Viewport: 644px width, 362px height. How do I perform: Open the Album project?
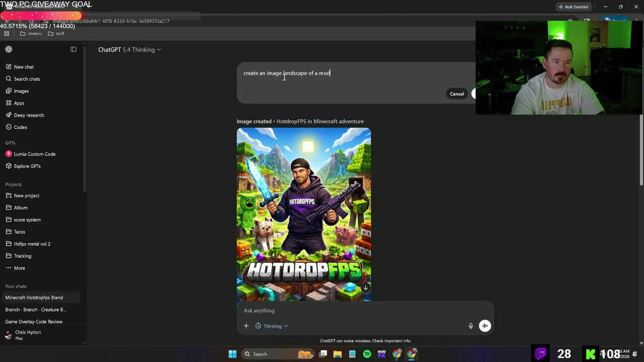tap(21, 208)
